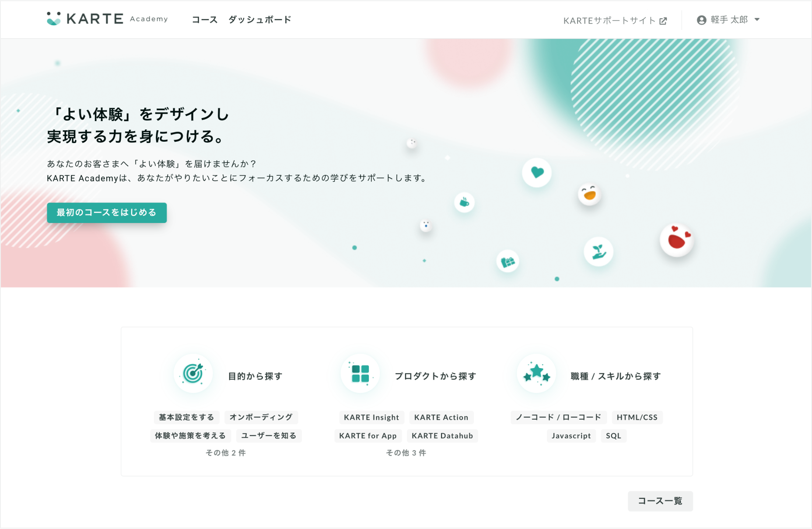Expand the 軽手 太郎 account dropdown arrow

click(x=757, y=20)
